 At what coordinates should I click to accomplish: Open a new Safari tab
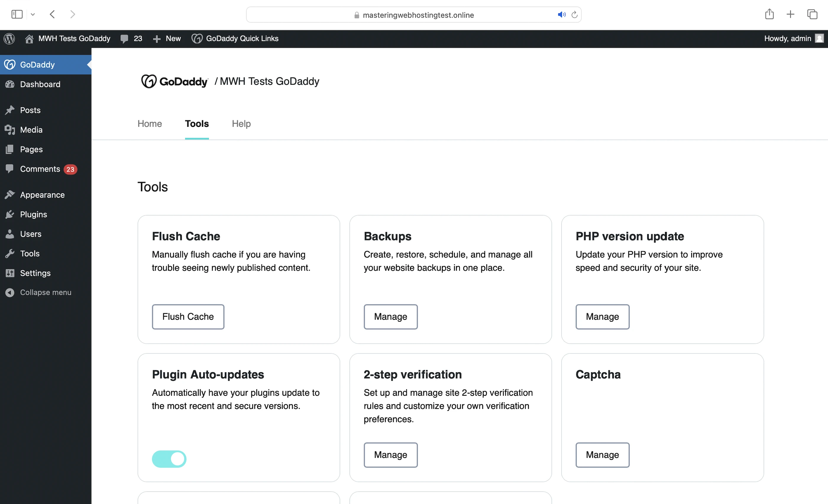[x=790, y=14]
